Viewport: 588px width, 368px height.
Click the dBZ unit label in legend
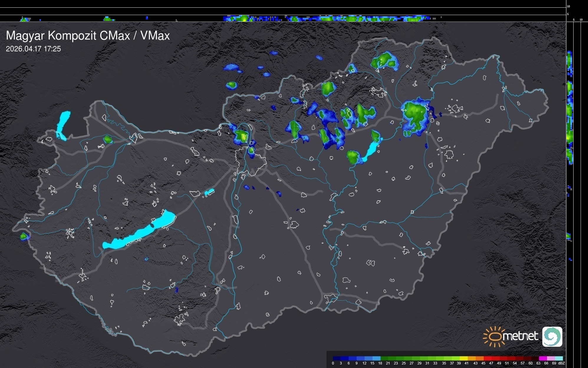[x=561, y=363]
